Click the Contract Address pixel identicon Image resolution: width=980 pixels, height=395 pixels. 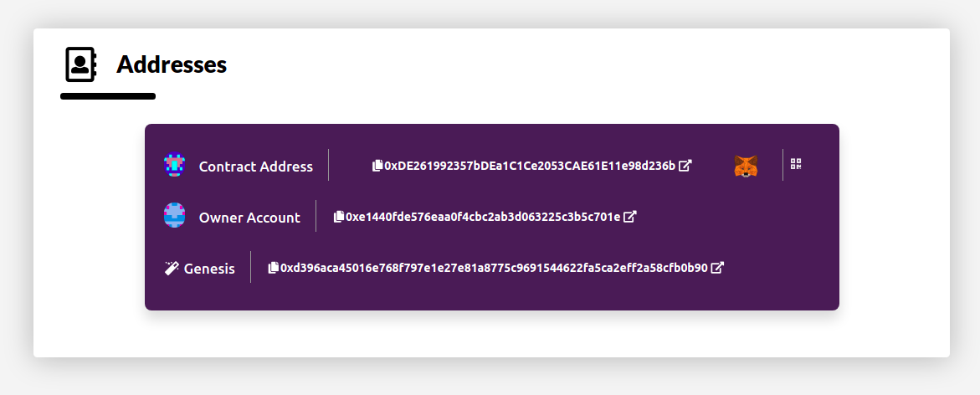[x=174, y=165]
